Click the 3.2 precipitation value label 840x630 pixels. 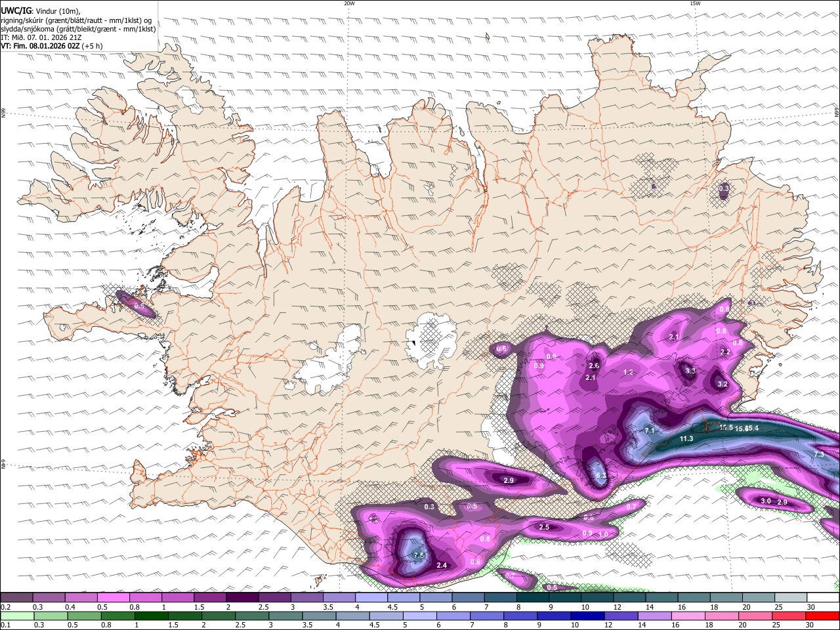(723, 384)
